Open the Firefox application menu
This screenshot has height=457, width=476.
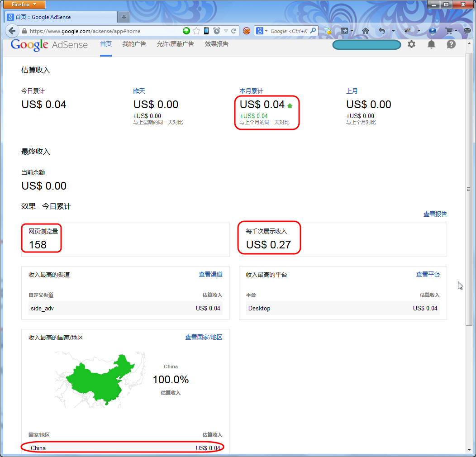click(x=24, y=5)
